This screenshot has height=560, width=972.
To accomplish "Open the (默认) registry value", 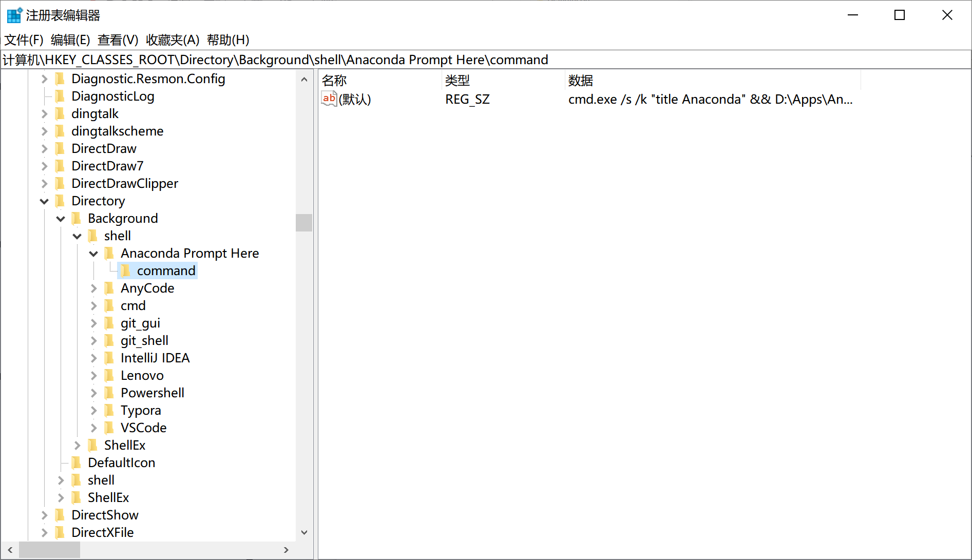I will [x=355, y=99].
